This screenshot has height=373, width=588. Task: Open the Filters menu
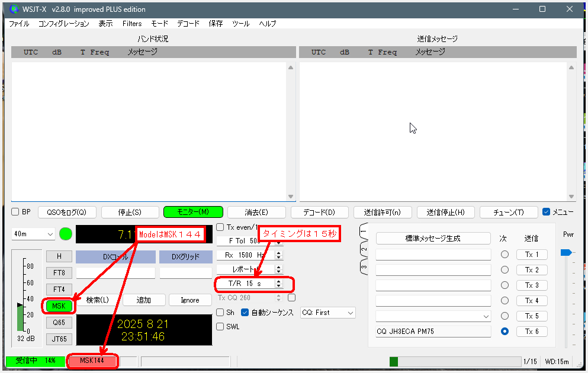coord(132,24)
